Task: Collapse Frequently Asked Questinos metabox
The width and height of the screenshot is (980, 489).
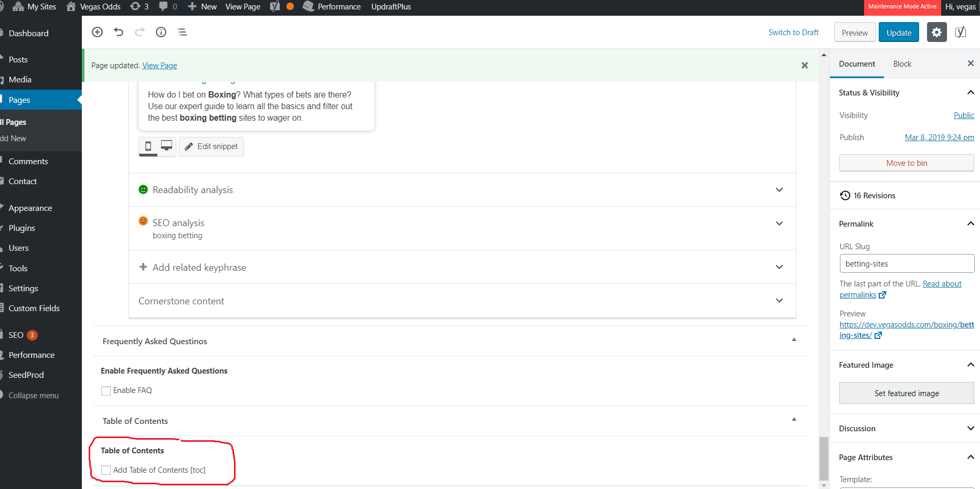Action: pyautogui.click(x=794, y=339)
